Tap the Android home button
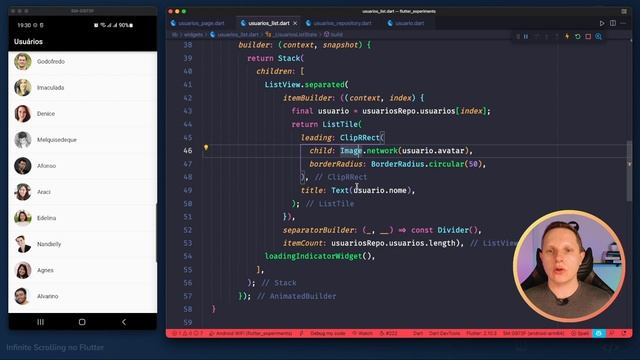Image resolution: width=640 pixels, height=360 pixels. pos(82,322)
